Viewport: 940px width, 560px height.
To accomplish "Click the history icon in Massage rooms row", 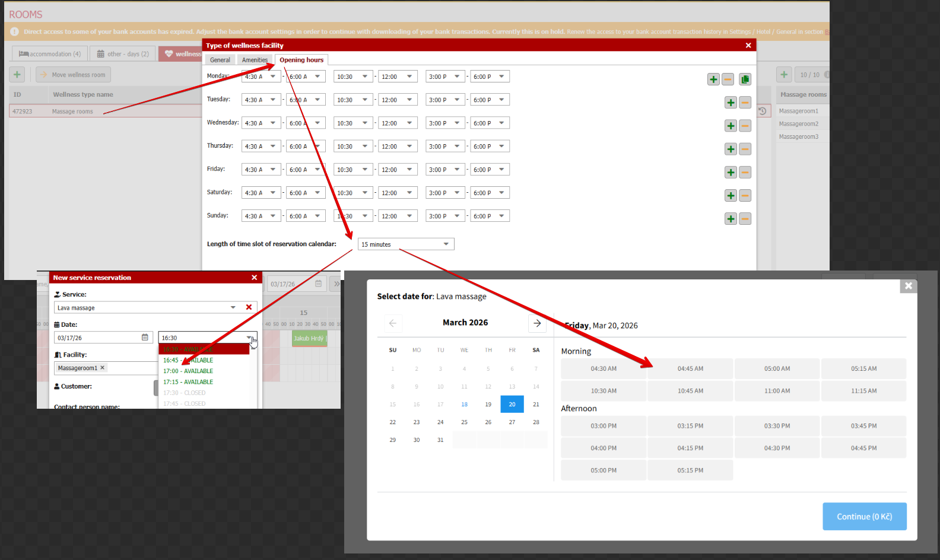I will (x=763, y=111).
